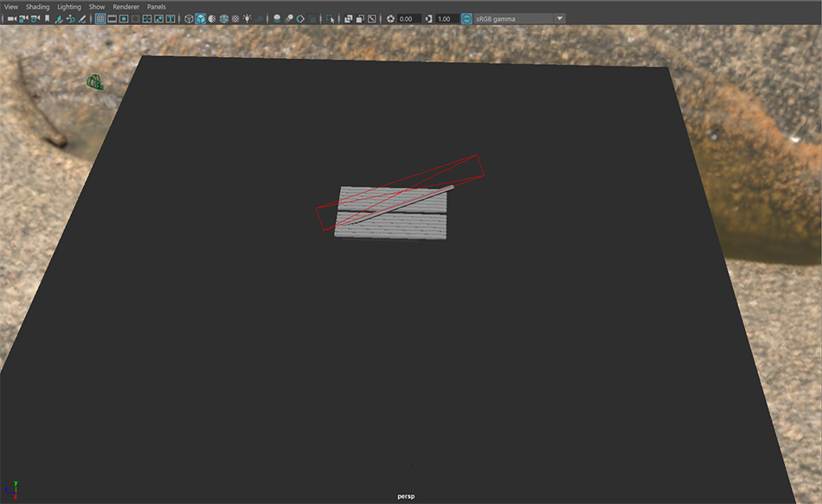Open the Show menu
The height and width of the screenshot is (504, 822).
[x=97, y=7]
